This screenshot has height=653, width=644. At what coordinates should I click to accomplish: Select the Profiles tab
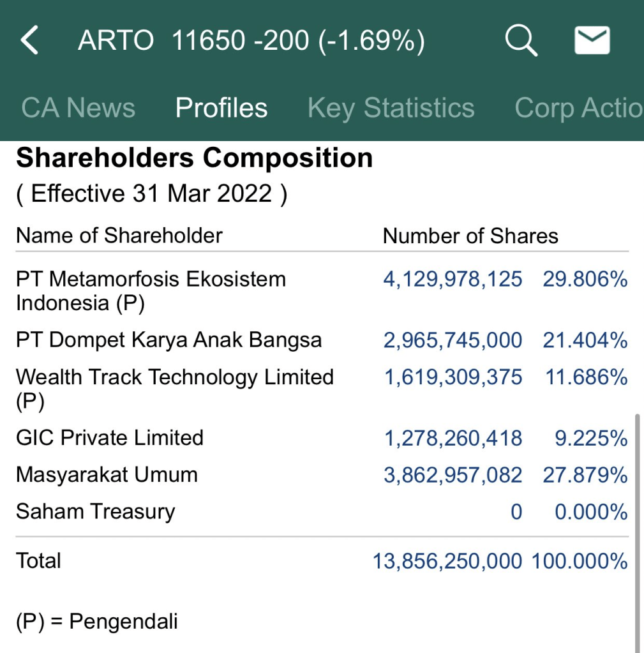221,108
